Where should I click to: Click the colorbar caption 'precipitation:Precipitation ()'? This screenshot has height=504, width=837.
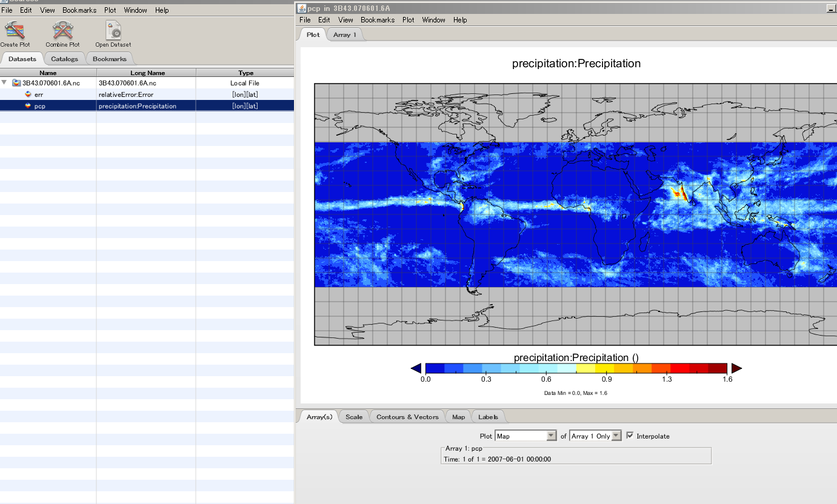pos(576,357)
